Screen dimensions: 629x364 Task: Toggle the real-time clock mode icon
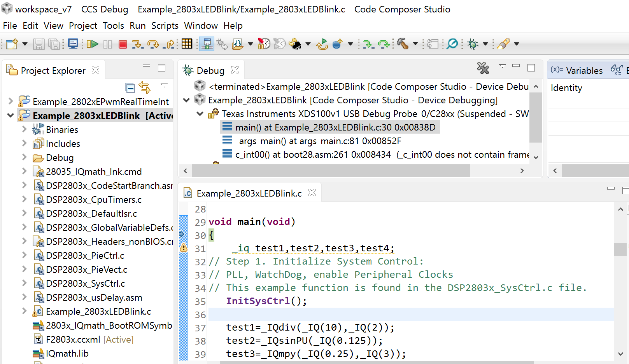264,44
